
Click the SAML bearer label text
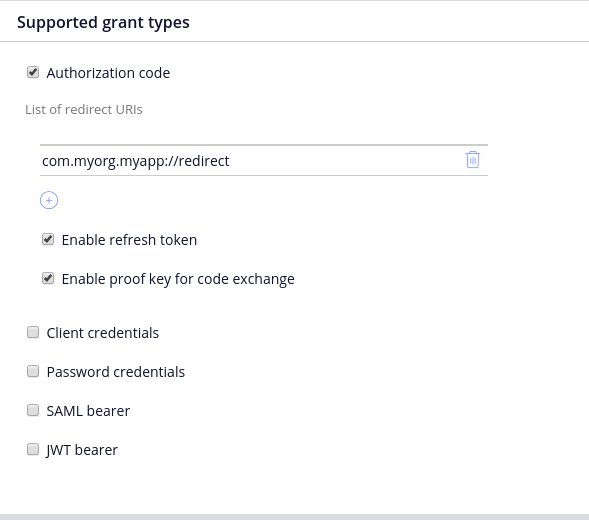coord(88,411)
